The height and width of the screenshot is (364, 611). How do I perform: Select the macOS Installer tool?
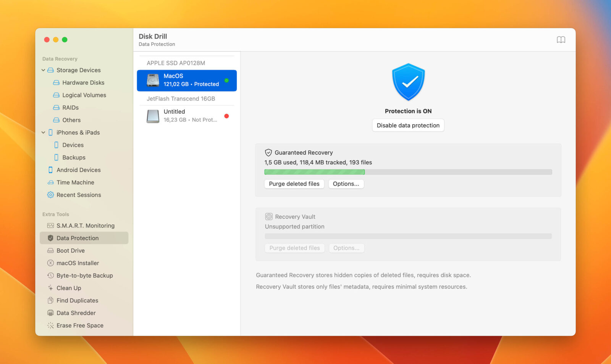pyautogui.click(x=78, y=263)
